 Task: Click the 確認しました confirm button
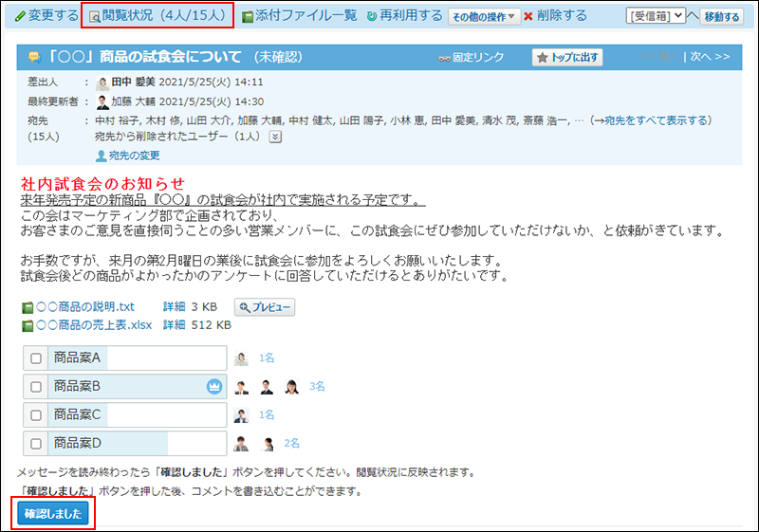pos(53,514)
